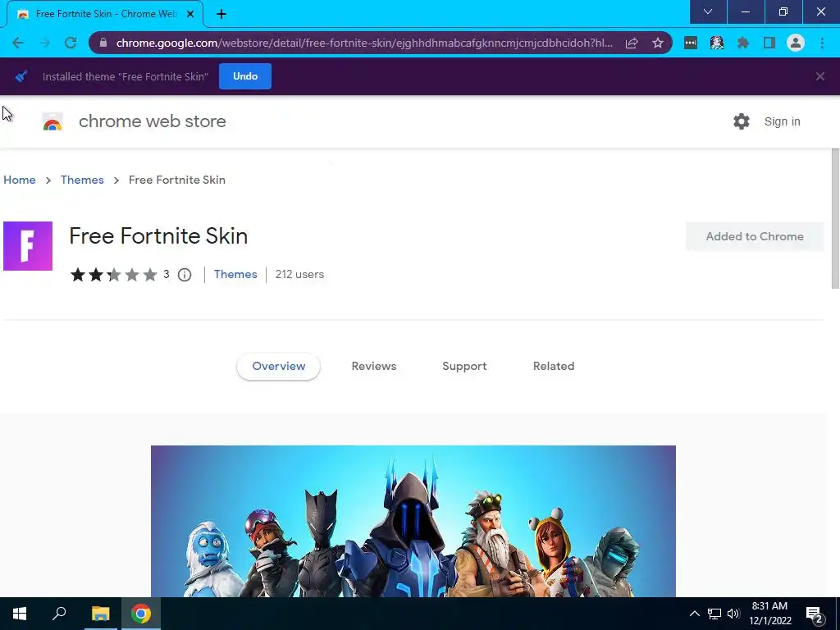Reload the current page

click(x=71, y=43)
